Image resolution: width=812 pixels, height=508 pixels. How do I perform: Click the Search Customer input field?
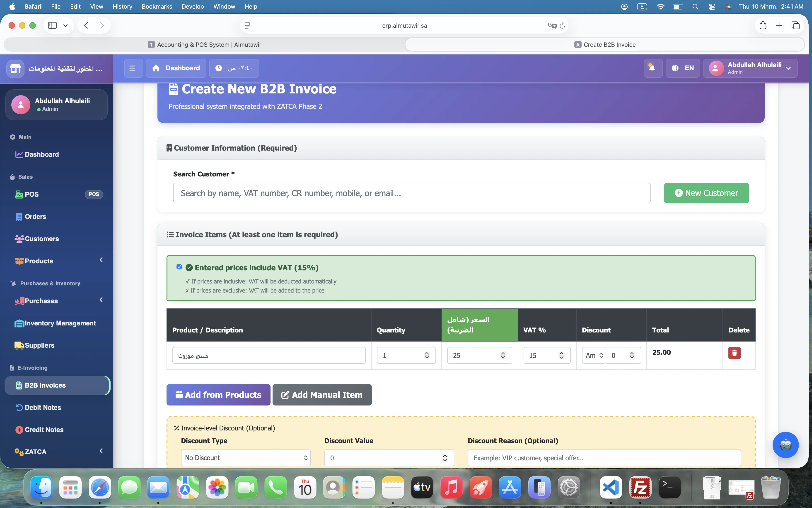pyautogui.click(x=412, y=193)
